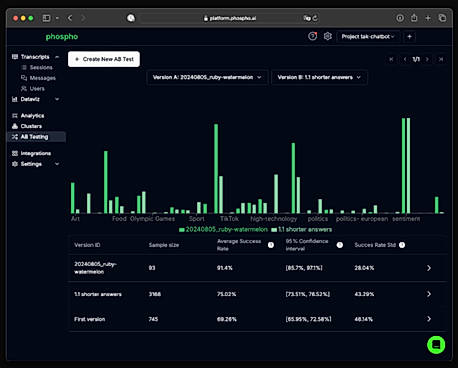Screen dimensions: 458x368
Task: Open Version B dropdown selector
Action: click(x=319, y=77)
